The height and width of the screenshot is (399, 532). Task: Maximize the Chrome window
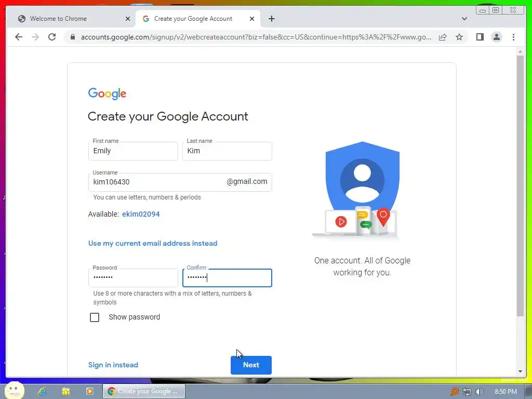click(496, 10)
